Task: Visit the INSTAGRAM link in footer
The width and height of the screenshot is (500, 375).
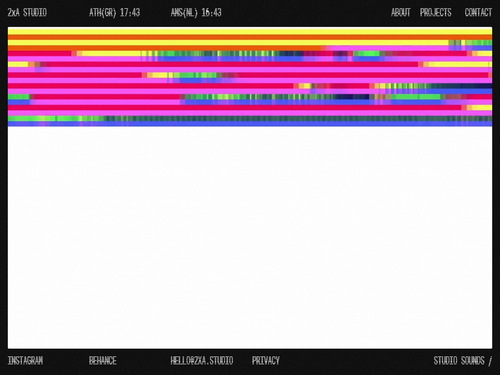Action: 25,361
